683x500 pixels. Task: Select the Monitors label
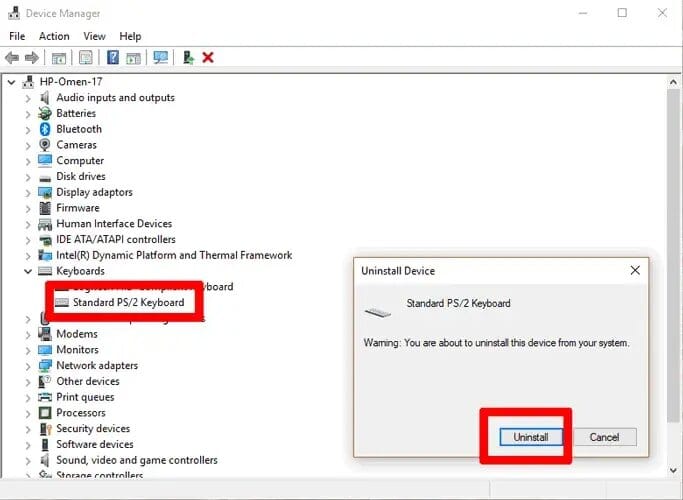pos(78,350)
